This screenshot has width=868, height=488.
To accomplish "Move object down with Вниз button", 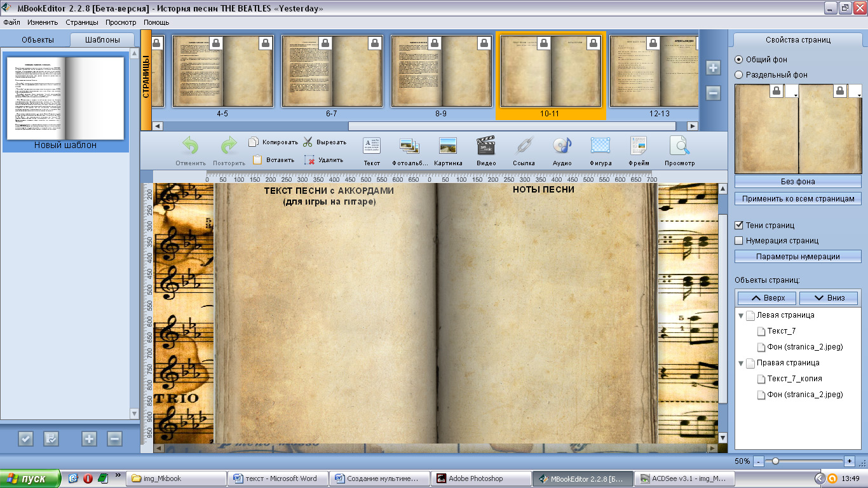I will point(829,298).
